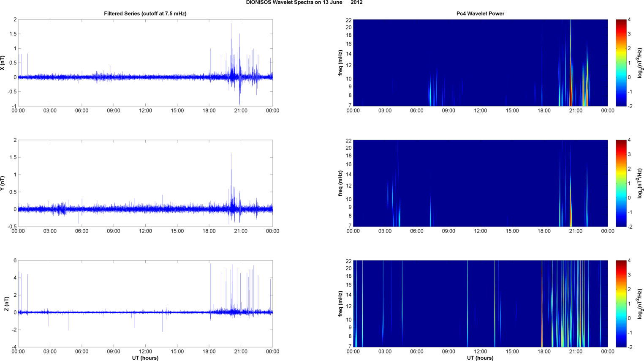Click the colorbar beside the middle spectrogram
The image size is (644, 361).
point(621,183)
